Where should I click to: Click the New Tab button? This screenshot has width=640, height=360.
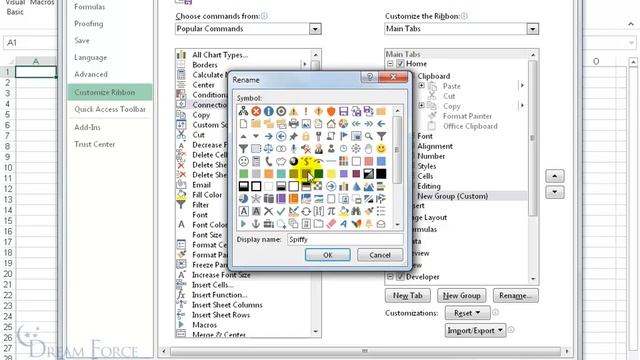pyautogui.click(x=407, y=296)
